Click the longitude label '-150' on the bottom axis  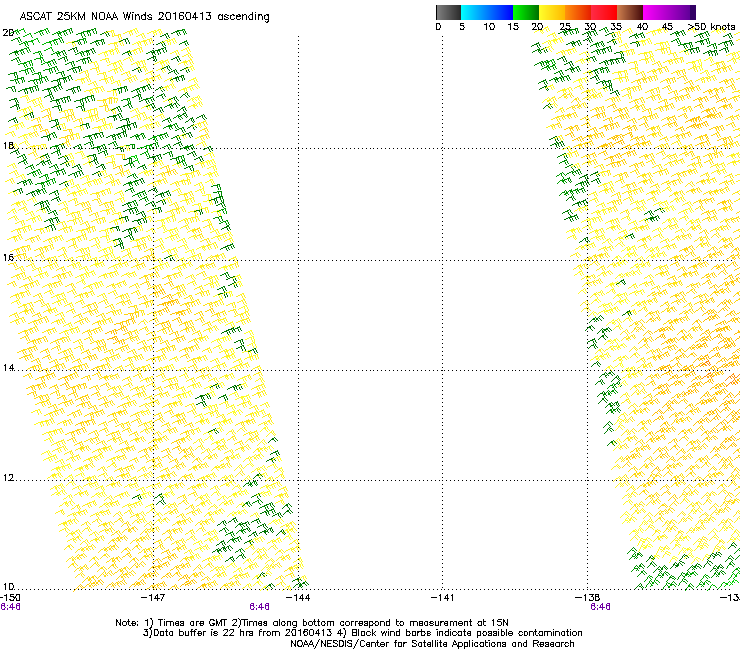(10, 598)
